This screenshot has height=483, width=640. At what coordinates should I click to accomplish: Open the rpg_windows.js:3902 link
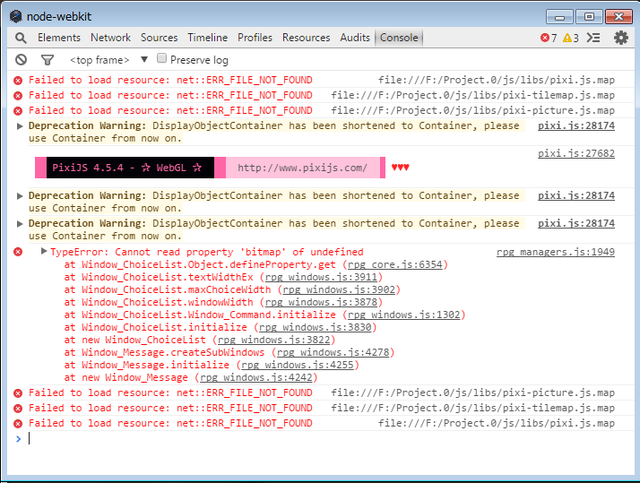339,290
